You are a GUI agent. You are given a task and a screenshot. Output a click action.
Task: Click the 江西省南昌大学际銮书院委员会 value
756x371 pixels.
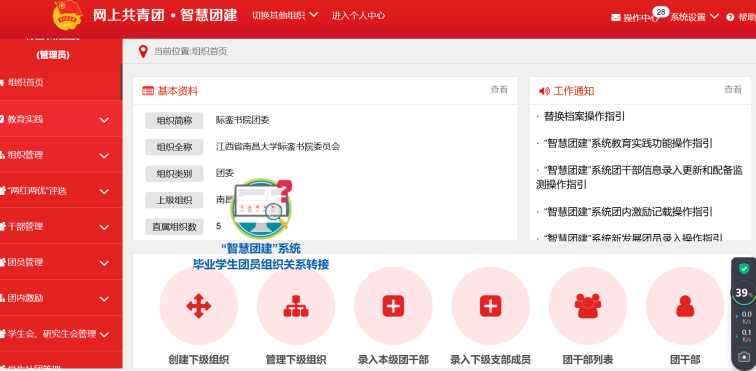click(x=278, y=146)
